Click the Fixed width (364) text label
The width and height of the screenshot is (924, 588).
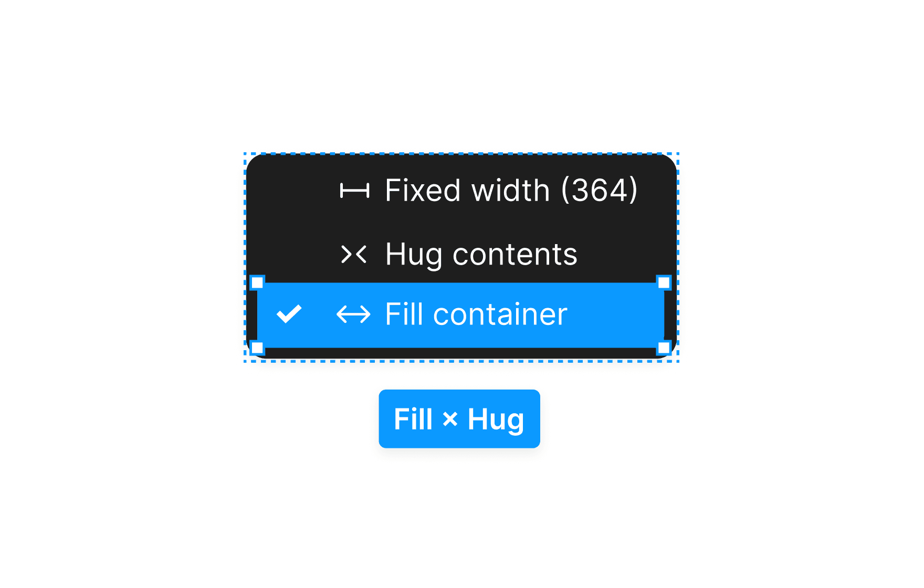point(511,190)
